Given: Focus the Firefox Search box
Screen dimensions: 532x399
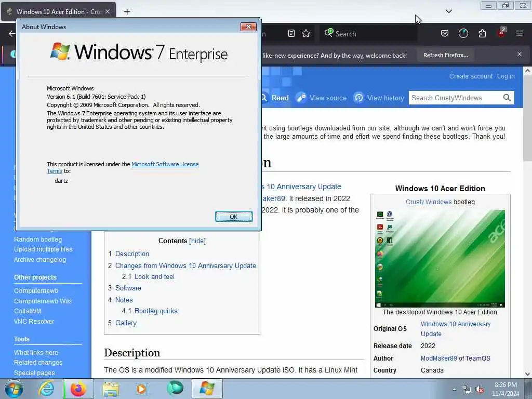Looking at the screenshot, I should coord(368,33).
